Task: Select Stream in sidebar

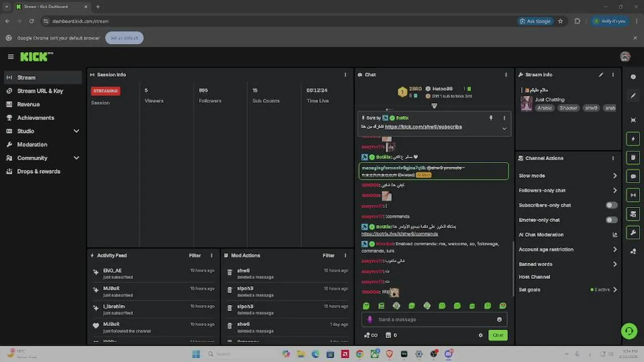Action: (x=42, y=77)
